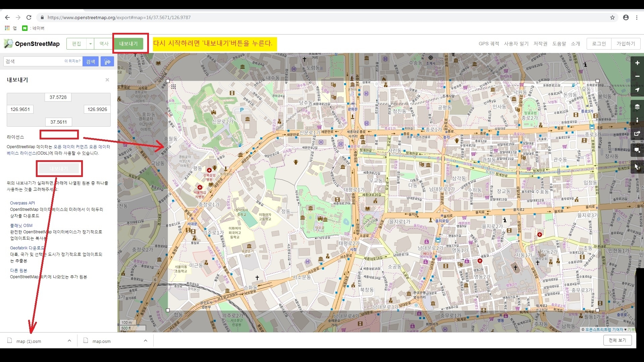The height and width of the screenshot is (362, 644).
Task: Select the bottom-right handle of the selection box
Action: click(597, 310)
